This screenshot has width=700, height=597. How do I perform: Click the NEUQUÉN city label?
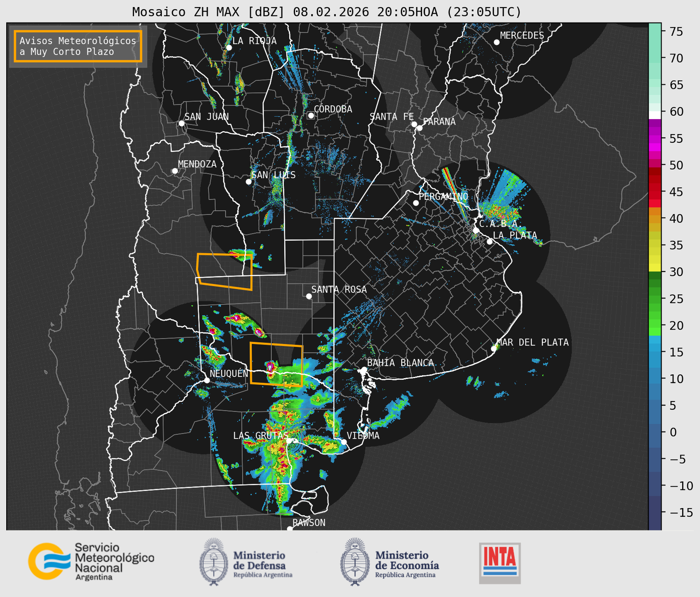(x=229, y=374)
